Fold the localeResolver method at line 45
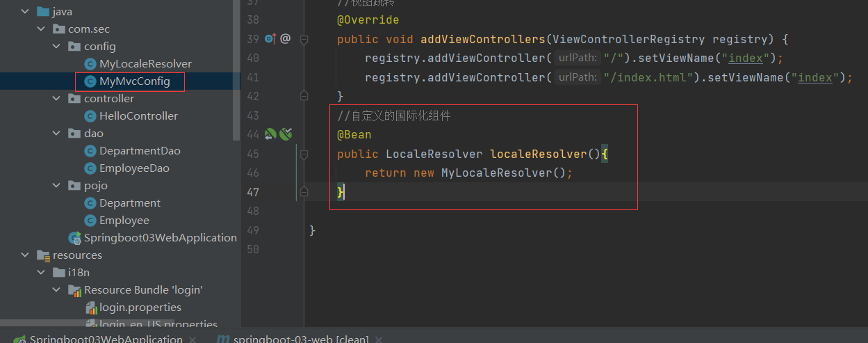868x343 pixels. (304, 154)
